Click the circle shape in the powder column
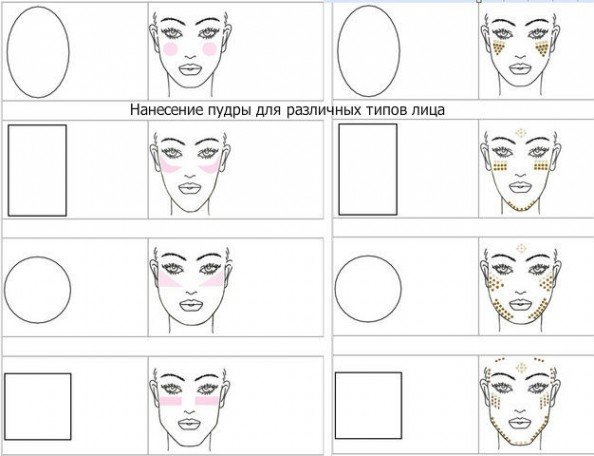This screenshot has width=594, height=456. pos(368,289)
